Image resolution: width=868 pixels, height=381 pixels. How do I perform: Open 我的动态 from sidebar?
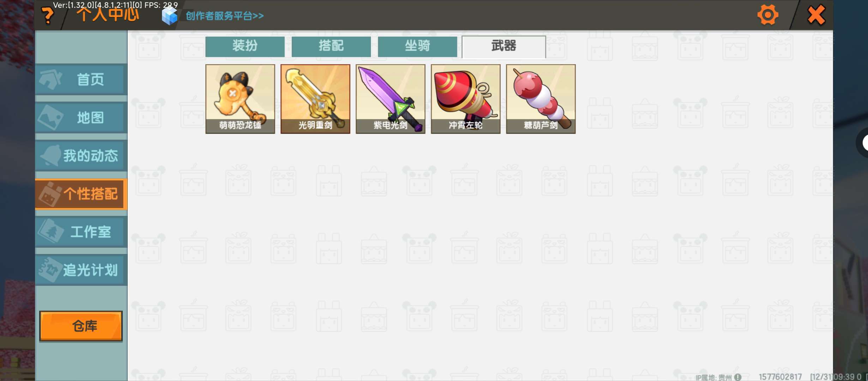point(81,156)
